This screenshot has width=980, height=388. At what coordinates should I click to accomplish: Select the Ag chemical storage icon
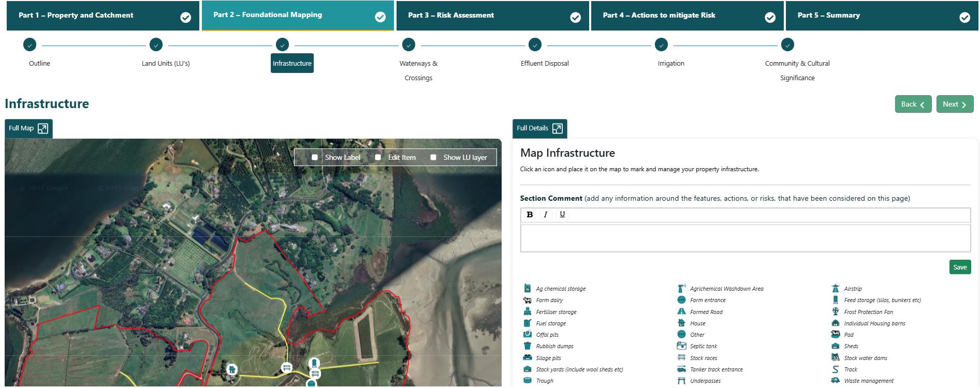(x=528, y=289)
